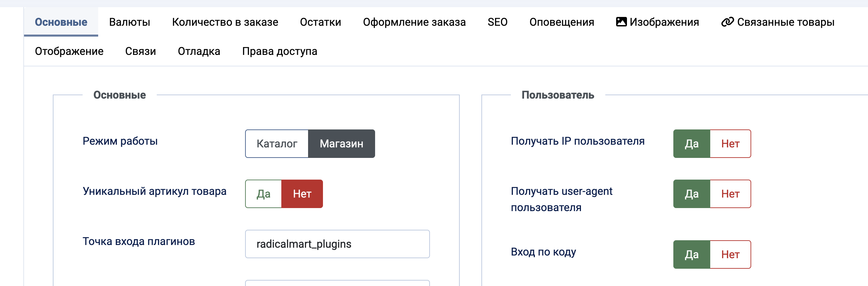This screenshot has width=868, height=286.
Task: Click the link icon on Связанные товары tab
Action: pyautogui.click(x=727, y=22)
